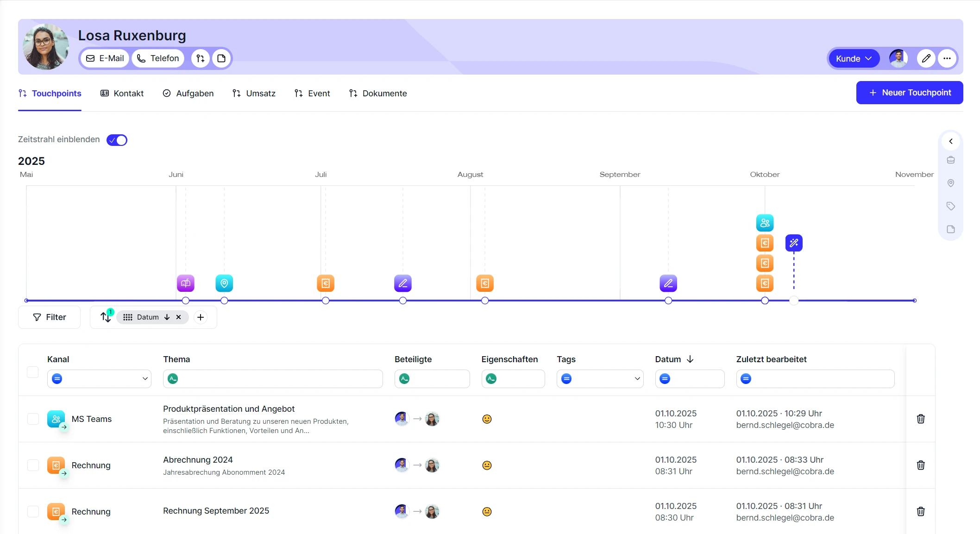Image resolution: width=980 pixels, height=534 pixels.
Task: Click the magic wand marker on timeline
Action: (794, 243)
